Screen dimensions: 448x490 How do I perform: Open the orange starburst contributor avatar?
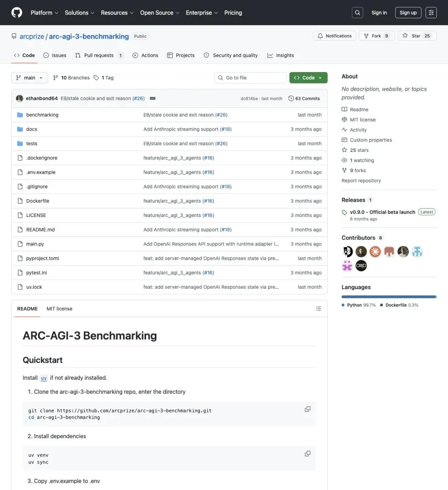click(375, 251)
